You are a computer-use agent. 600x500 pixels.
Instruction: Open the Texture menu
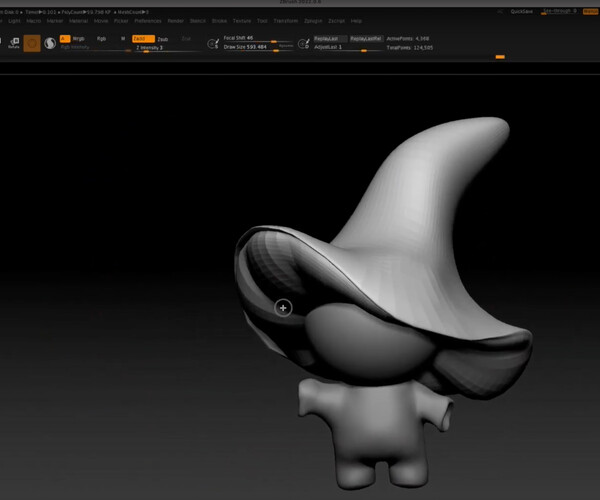point(242,21)
